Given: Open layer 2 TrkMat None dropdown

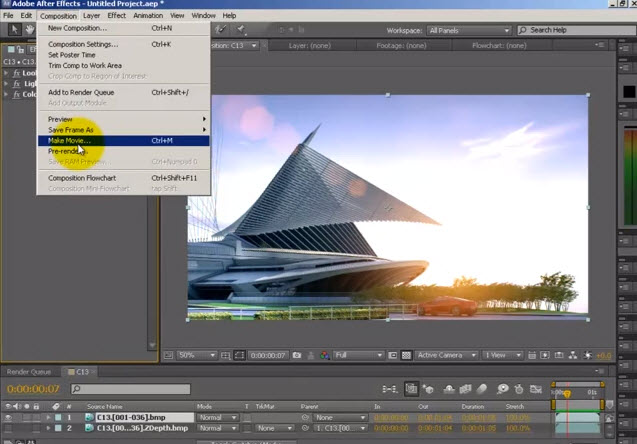Looking at the screenshot, I should (274, 428).
